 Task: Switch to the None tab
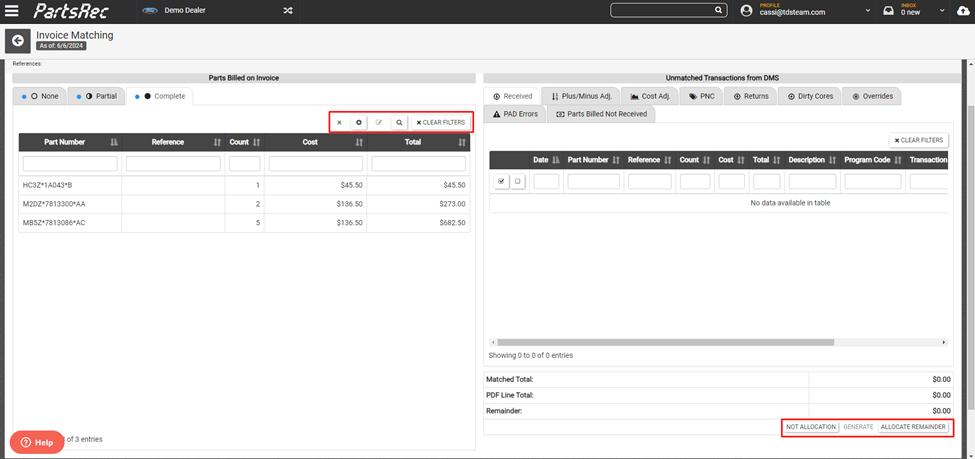(39, 96)
